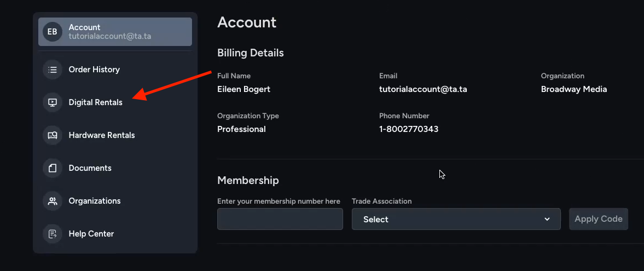Click the Organizations people icon
This screenshot has height=271, width=644.
tap(52, 201)
